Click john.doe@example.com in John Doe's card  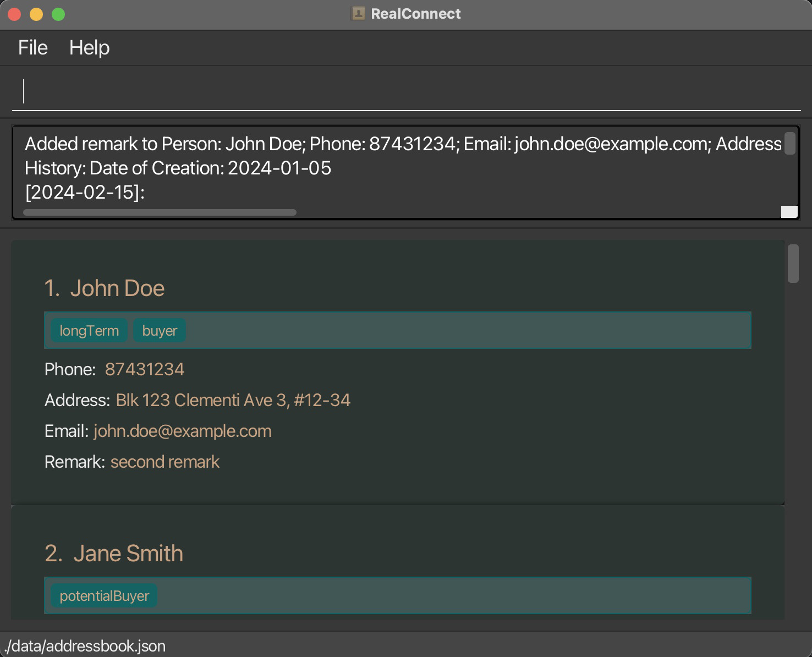tap(183, 431)
